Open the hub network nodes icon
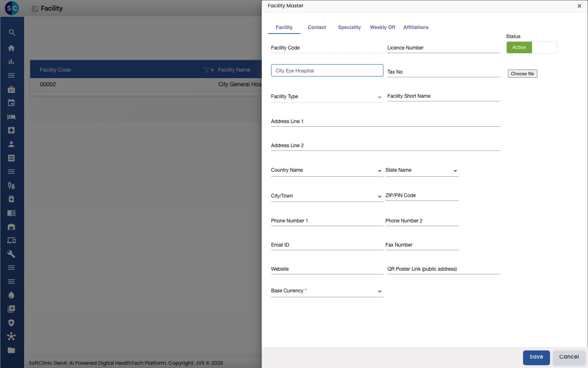This screenshot has width=588, height=368. tap(11, 337)
